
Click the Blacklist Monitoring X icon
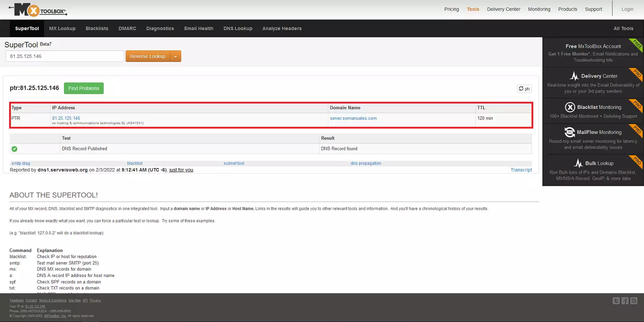(x=570, y=107)
